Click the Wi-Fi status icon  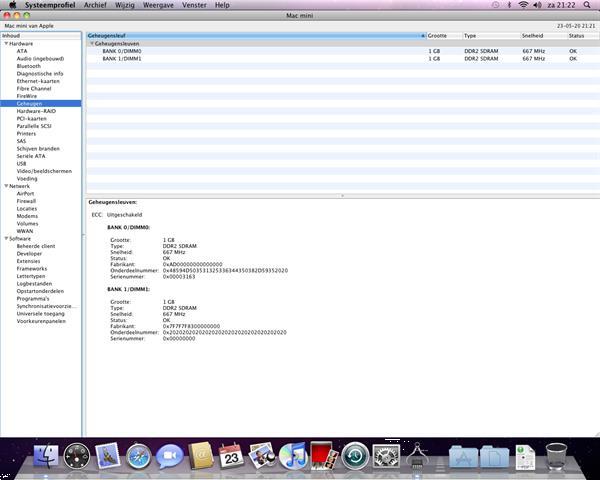pos(523,5)
